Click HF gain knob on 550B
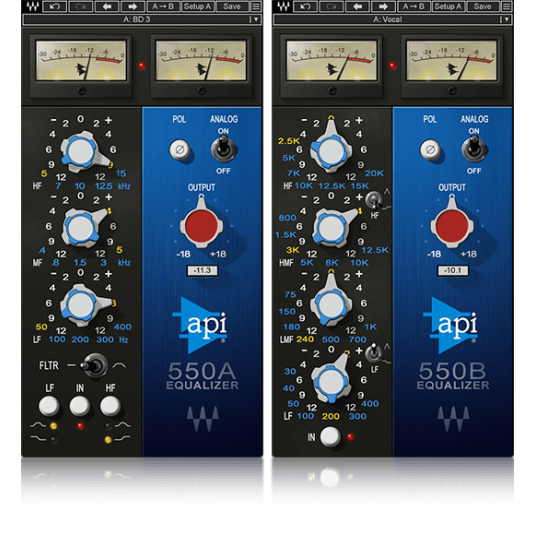 (x=330, y=150)
